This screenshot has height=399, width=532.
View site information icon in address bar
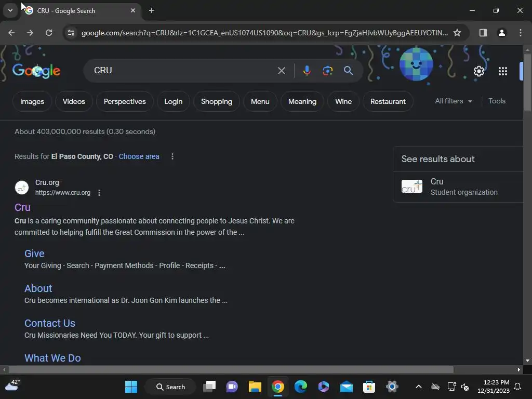[71, 33]
